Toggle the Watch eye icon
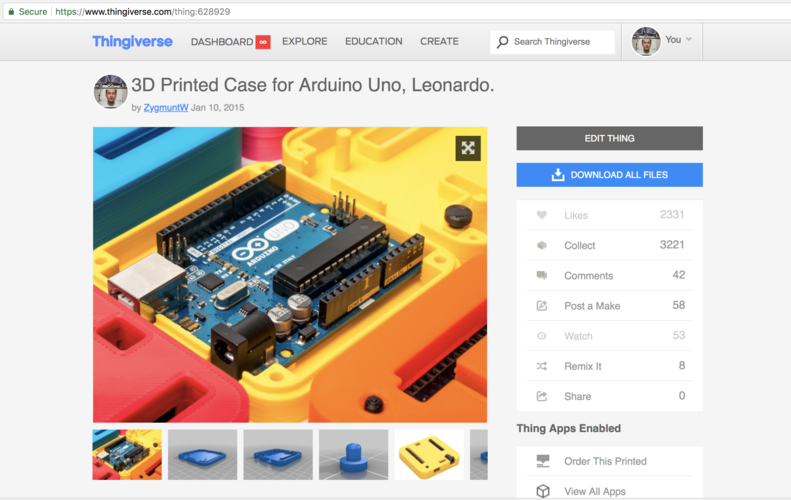791x500 pixels. (541, 336)
